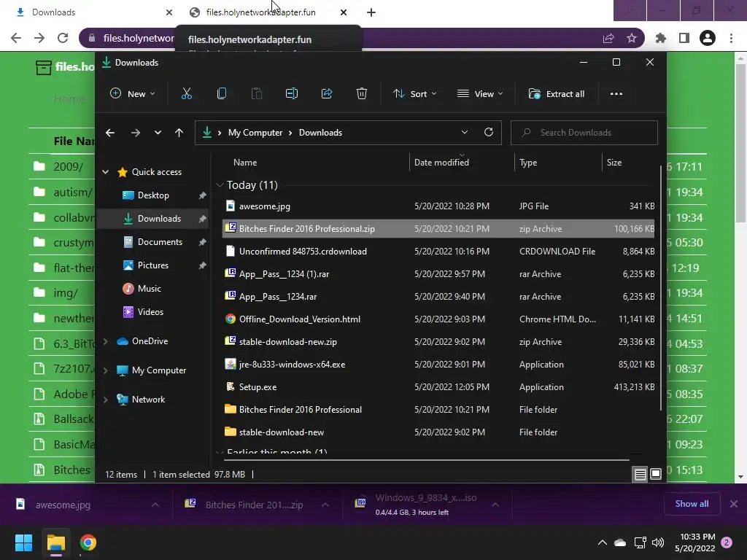The height and width of the screenshot is (560, 747).
Task: Select Desktop in Quick access
Action: [152, 195]
